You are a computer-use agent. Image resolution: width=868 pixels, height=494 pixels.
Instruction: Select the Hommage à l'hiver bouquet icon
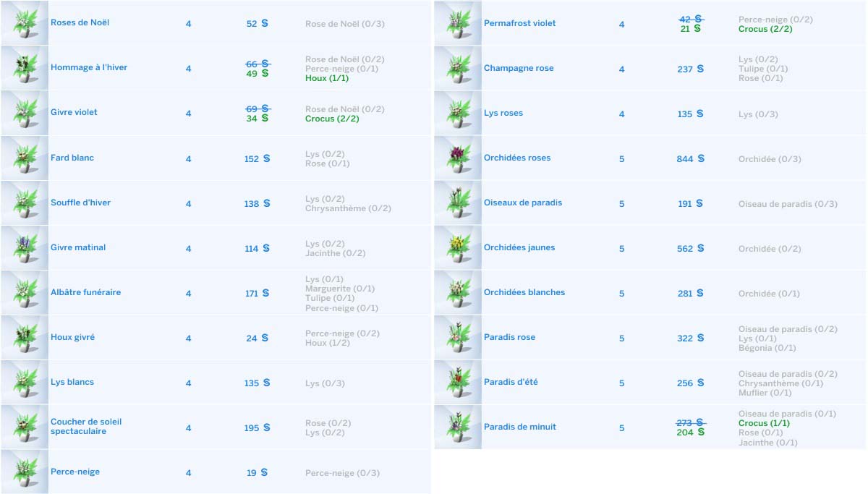pyautogui.click(x=24, y=68)
